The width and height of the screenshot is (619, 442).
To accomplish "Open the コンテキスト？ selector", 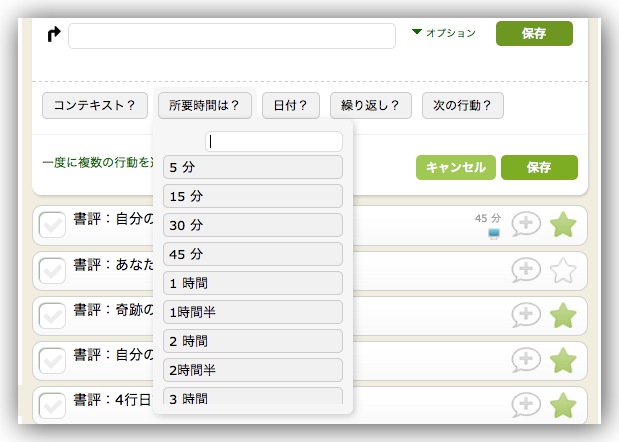I will pos(95,105).
